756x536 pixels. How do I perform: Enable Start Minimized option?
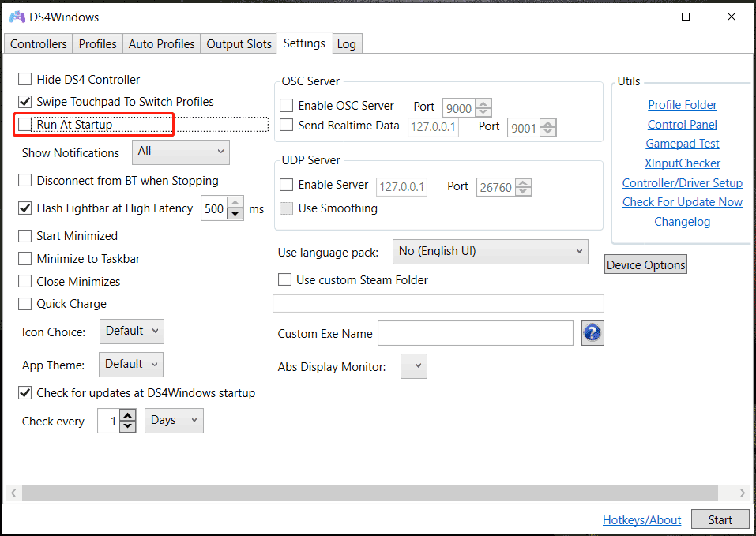(24, 236)
